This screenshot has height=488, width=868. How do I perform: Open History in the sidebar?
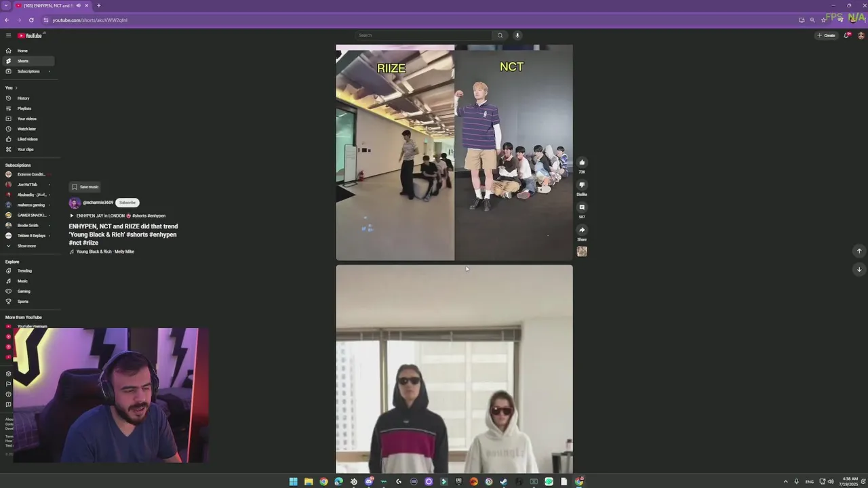tap(27, 98)
